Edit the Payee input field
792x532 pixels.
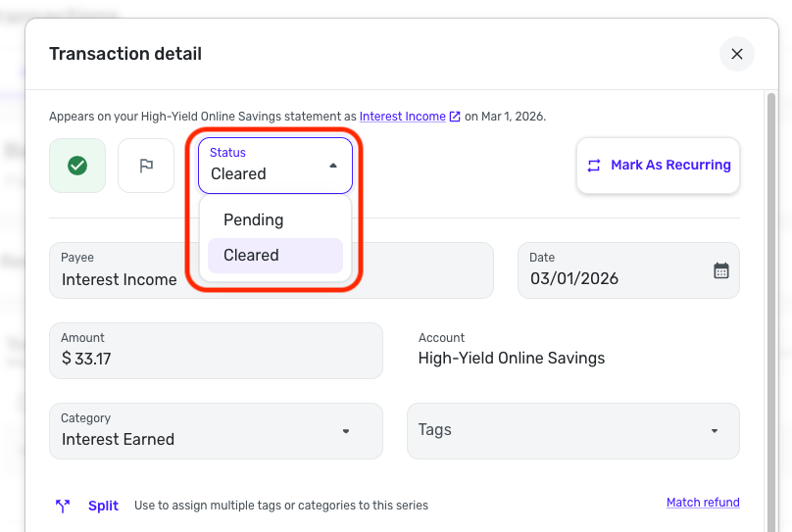pos(271,279)
